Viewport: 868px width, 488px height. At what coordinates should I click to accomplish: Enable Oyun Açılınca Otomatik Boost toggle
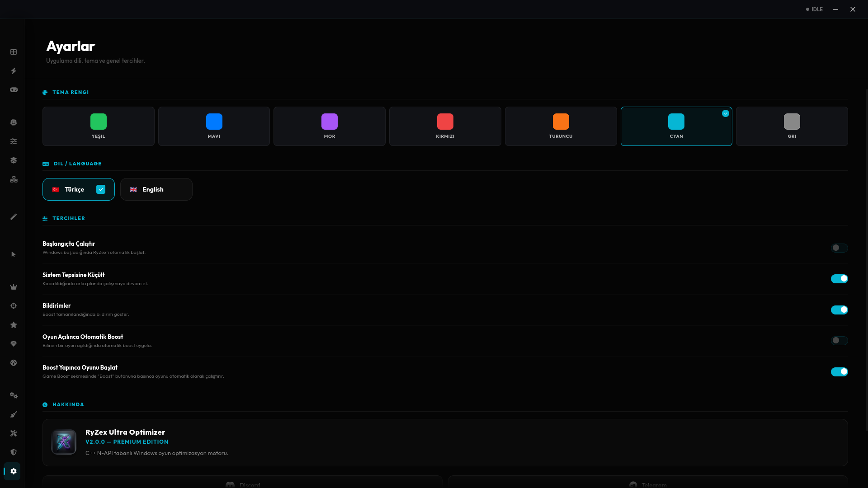(839, 341)
